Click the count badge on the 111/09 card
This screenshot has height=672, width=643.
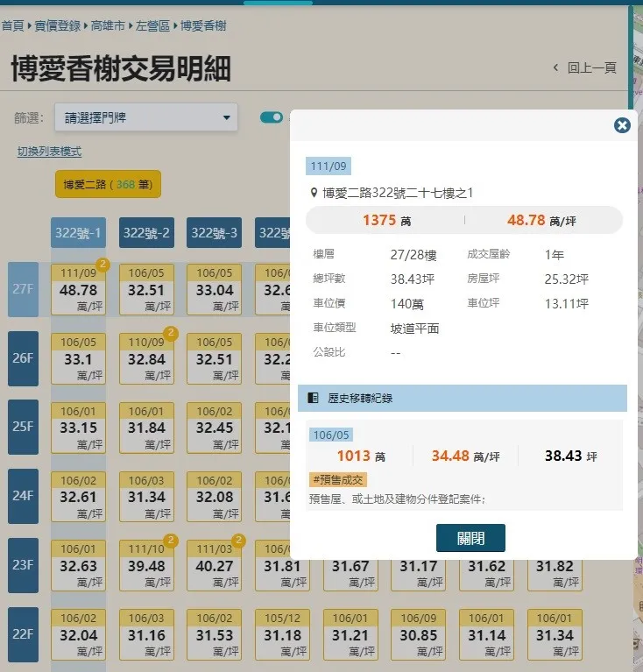pos(102,265)
